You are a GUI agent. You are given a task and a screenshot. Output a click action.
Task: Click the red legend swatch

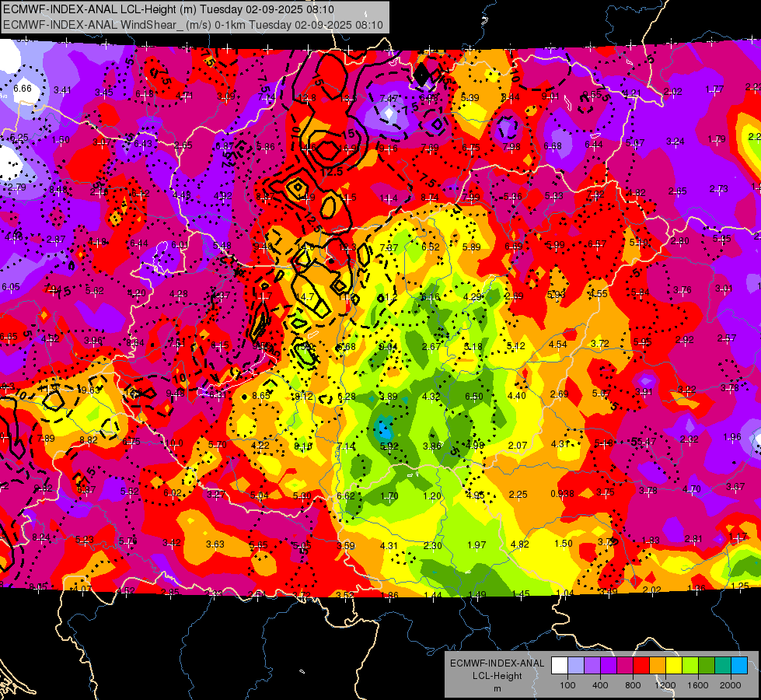click(x=641, y=666)
